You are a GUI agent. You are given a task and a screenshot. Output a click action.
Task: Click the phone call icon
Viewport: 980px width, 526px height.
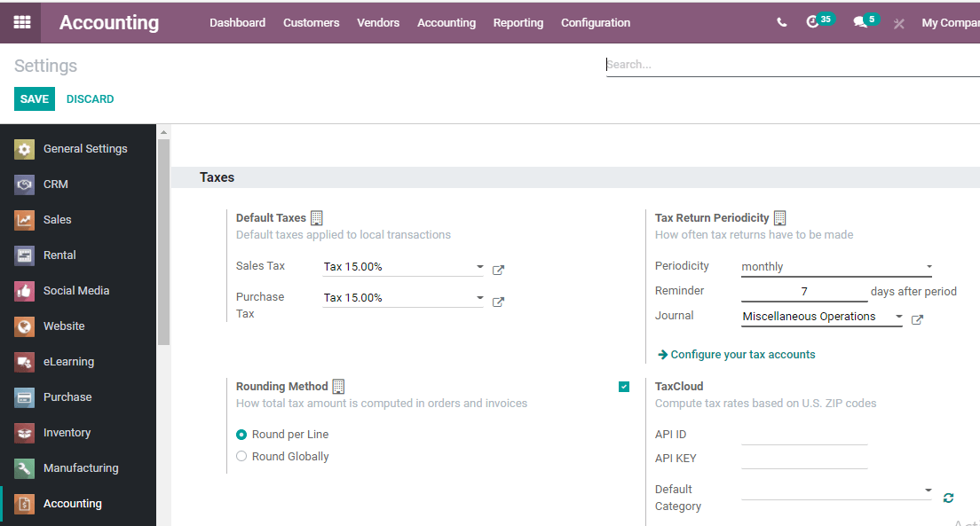point(781,22)
